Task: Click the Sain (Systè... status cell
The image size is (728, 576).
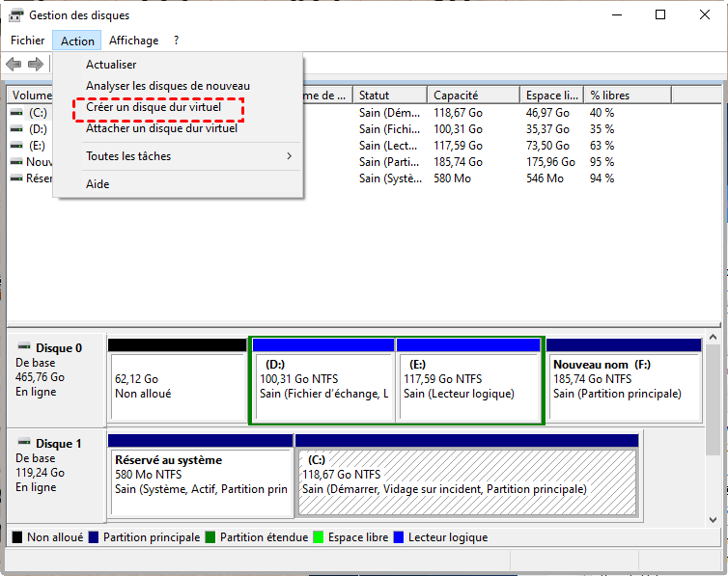Action: (390, 178)
